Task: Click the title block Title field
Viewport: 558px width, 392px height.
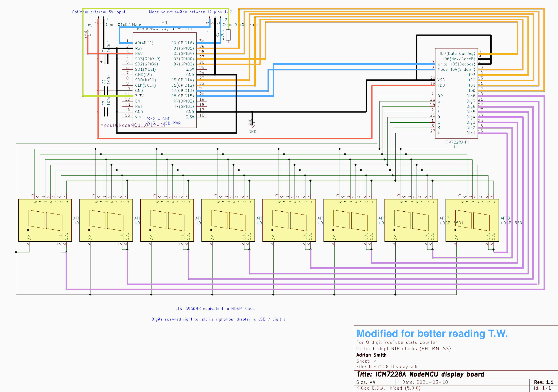Action: coord(421,374)
